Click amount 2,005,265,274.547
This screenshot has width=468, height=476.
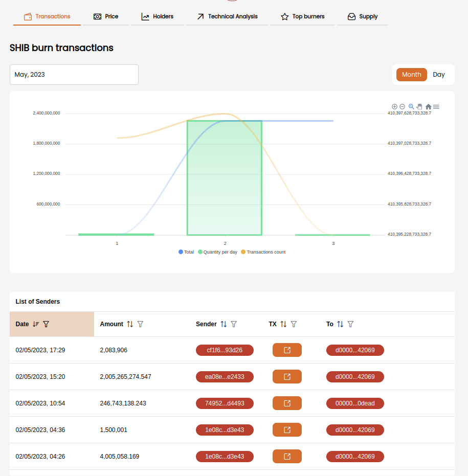click(x=125, y=377)
